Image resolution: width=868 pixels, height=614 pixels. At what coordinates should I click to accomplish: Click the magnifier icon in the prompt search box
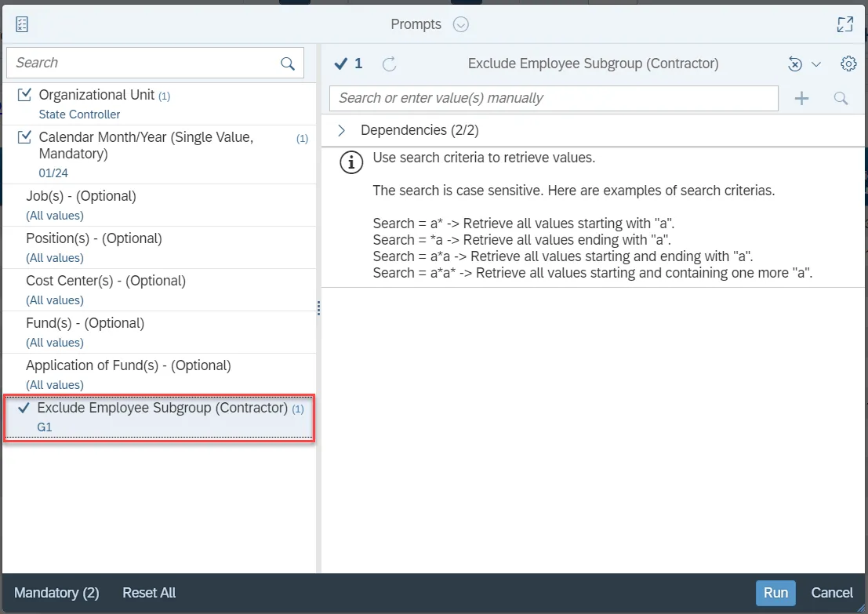288,64
